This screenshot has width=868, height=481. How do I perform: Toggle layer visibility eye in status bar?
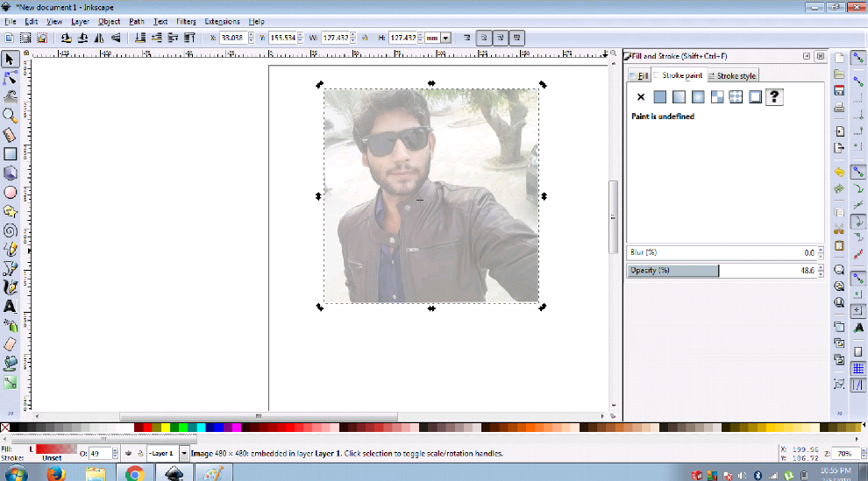(129, 453)
